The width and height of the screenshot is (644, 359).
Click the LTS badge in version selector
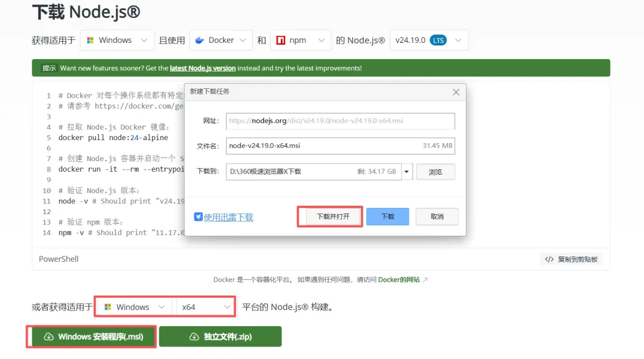point(438,41)
